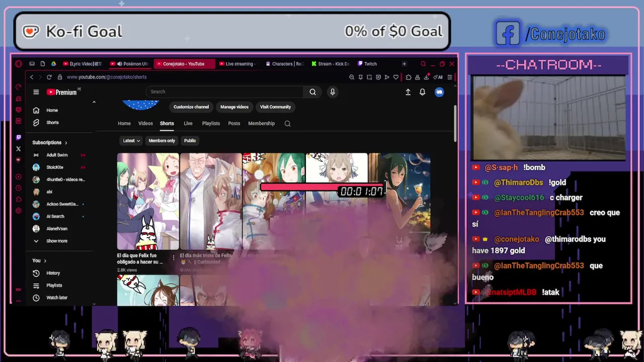Click the search magnifier button
Screen dimensions: 644x362
tap(312, 92)
